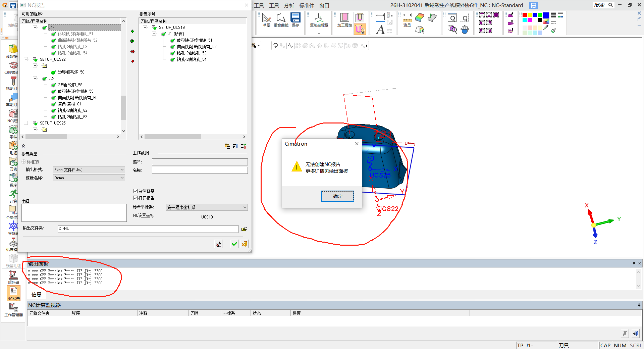The width and height of the screenshot is (644, 349).
Task: Pick the magenta color swatch
Action: pyautogui.click(x=530, y=20)
